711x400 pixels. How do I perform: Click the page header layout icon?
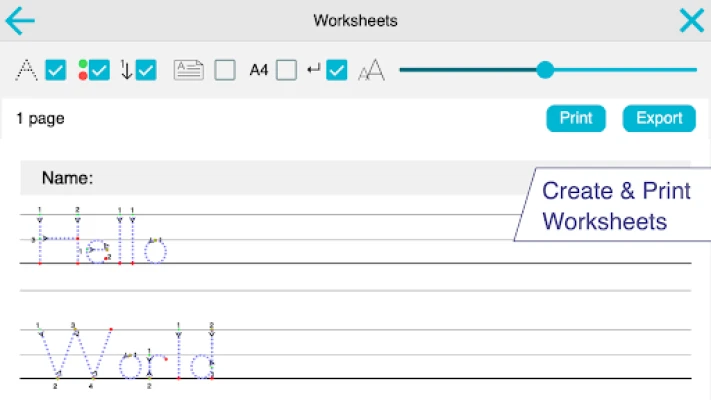(x=189, y=70)
